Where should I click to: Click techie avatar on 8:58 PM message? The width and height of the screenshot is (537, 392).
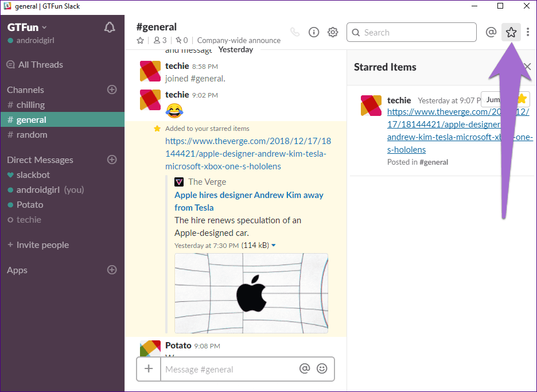(150, 71)
